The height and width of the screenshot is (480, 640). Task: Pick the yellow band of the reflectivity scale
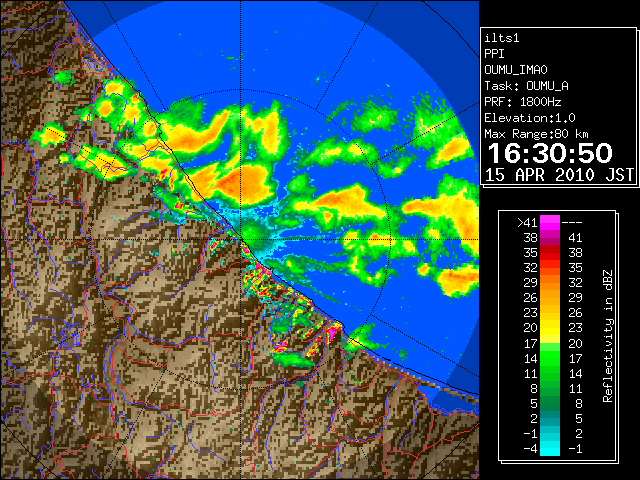click(x=550, y=328)
